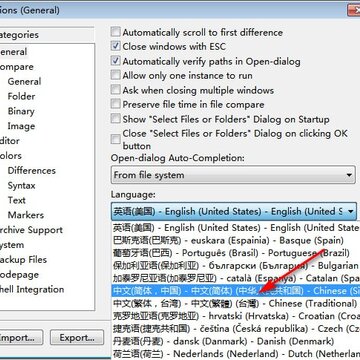Select the System category
The width and height of the screenshot is (360, 360).
pos(12,245)
